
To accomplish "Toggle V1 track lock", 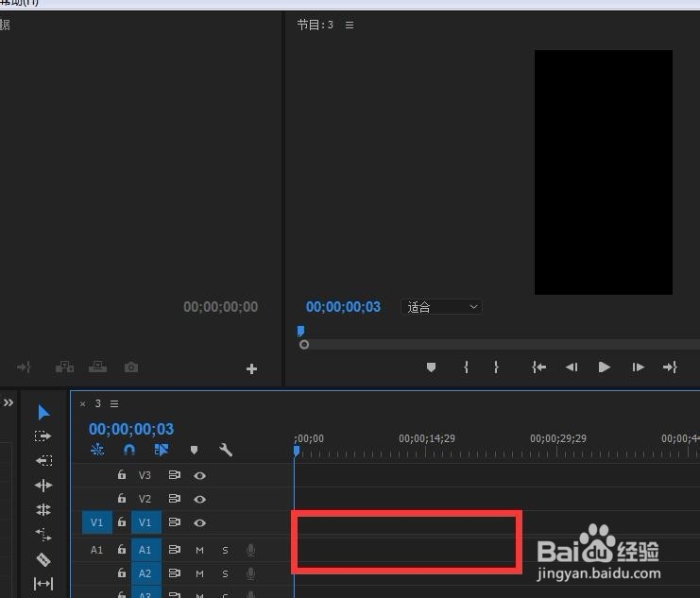I will 122,521.
